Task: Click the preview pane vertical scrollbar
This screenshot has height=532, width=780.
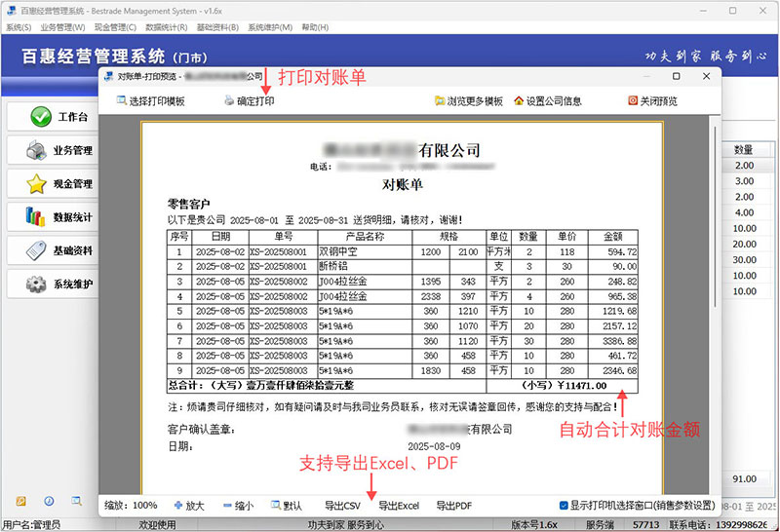Action: (715, 216)
